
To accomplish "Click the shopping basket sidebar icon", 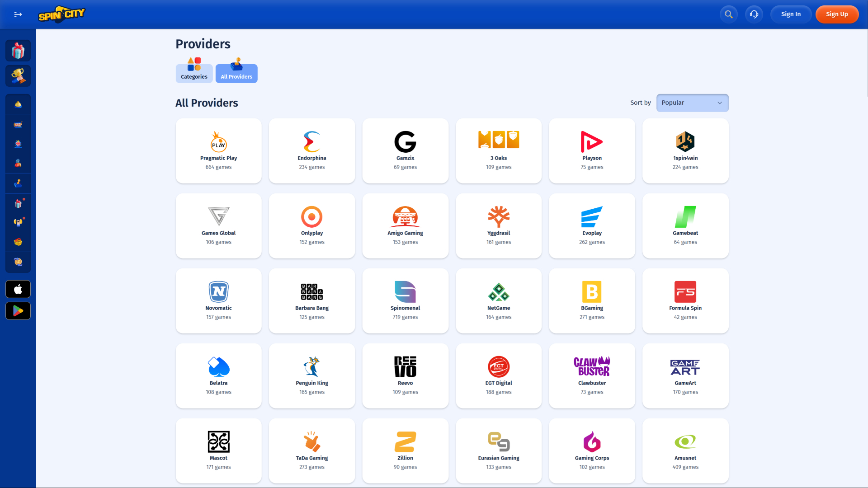I will (18, 242).
